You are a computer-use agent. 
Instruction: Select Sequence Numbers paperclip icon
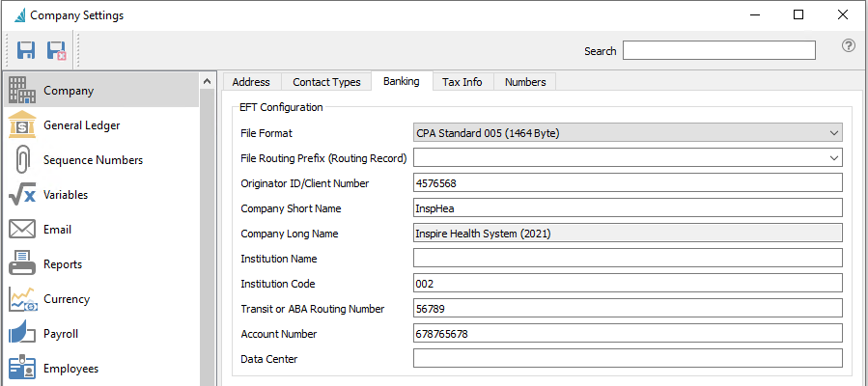click(22, 160)
